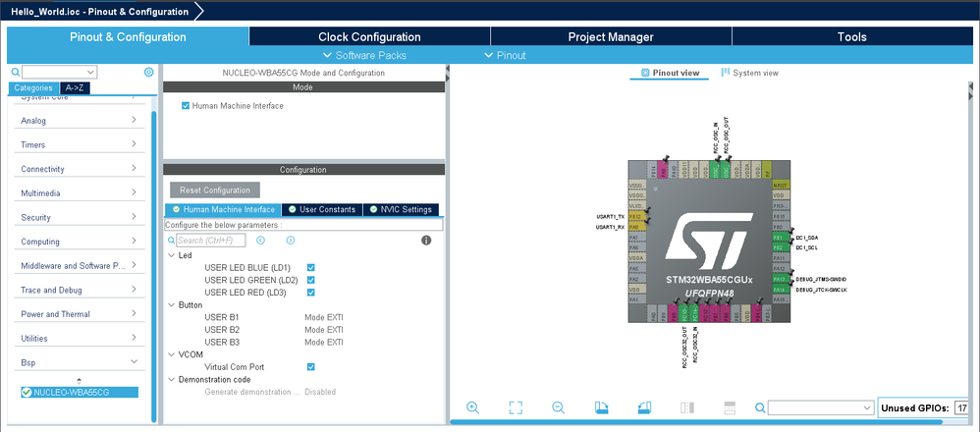Viewport: 980px width, 432px height.
Task: Open the category search combo box
Action: coord(60,72)
